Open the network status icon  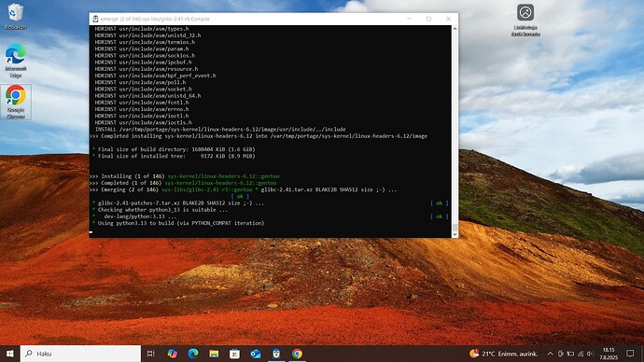point(581,354)
